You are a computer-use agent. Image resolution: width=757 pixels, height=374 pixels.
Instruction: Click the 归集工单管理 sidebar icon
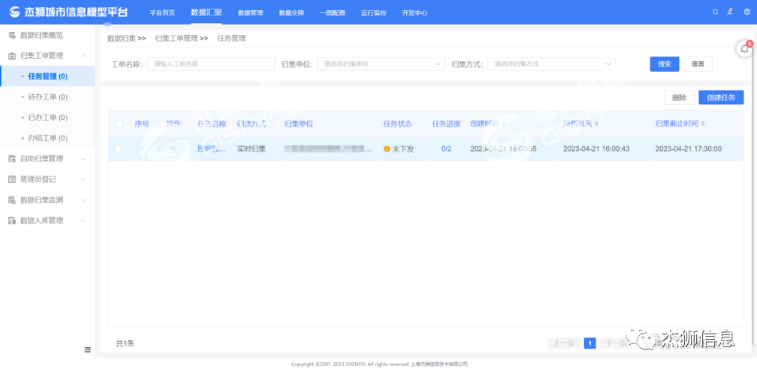[12, 56]
